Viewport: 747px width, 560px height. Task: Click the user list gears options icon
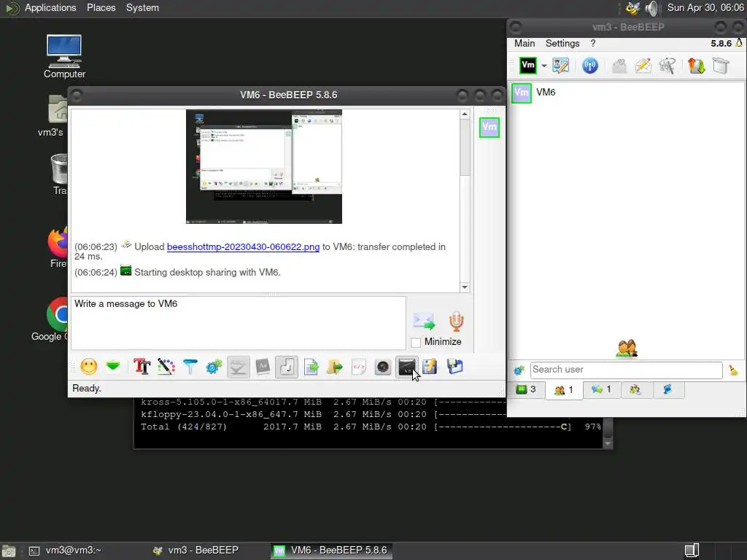click(x=519, y=370)
